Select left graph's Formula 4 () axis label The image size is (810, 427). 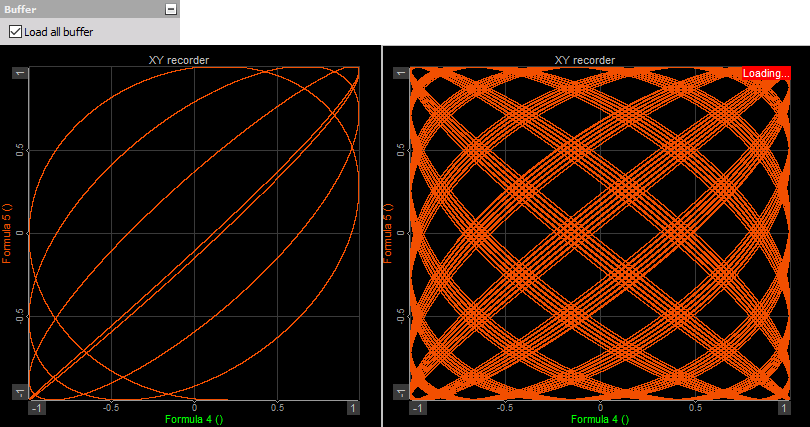pyautogui.click(x=194, y=419)
